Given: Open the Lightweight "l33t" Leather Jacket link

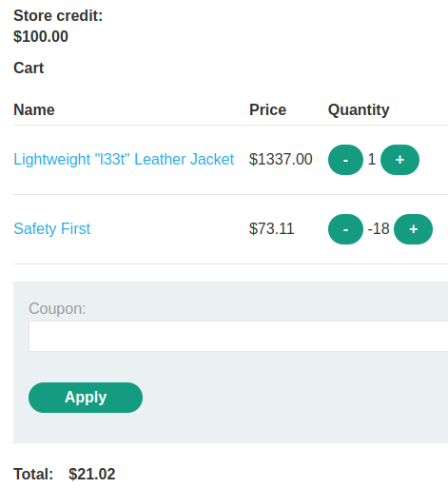Looking at the screenshot, I should (124, 159).
